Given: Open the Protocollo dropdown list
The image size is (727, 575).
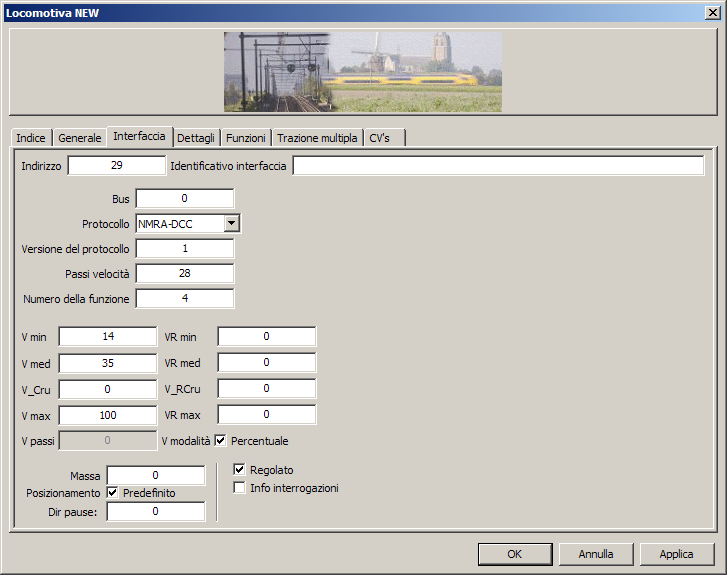Looking at the screenshot, I should 231,224.
